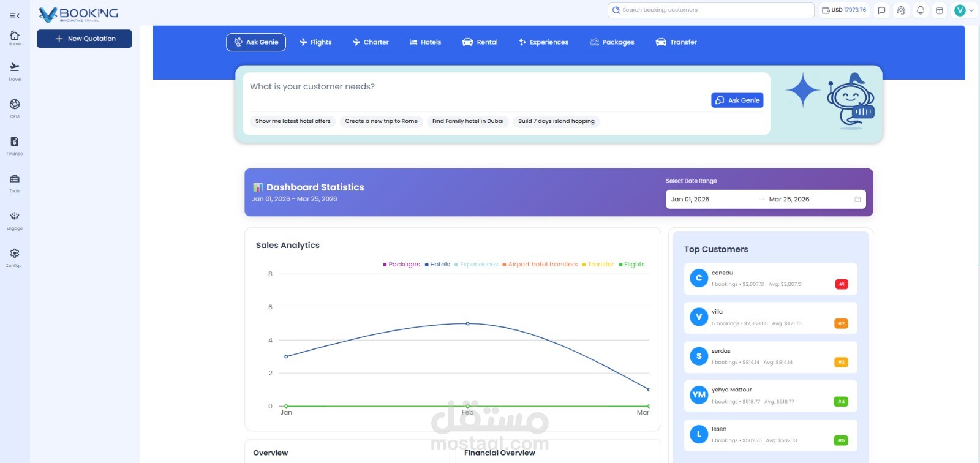Viewport: 980px width, 463px height.
Task: Toggle Hotels series in chart legend
Action: (437, 265)
